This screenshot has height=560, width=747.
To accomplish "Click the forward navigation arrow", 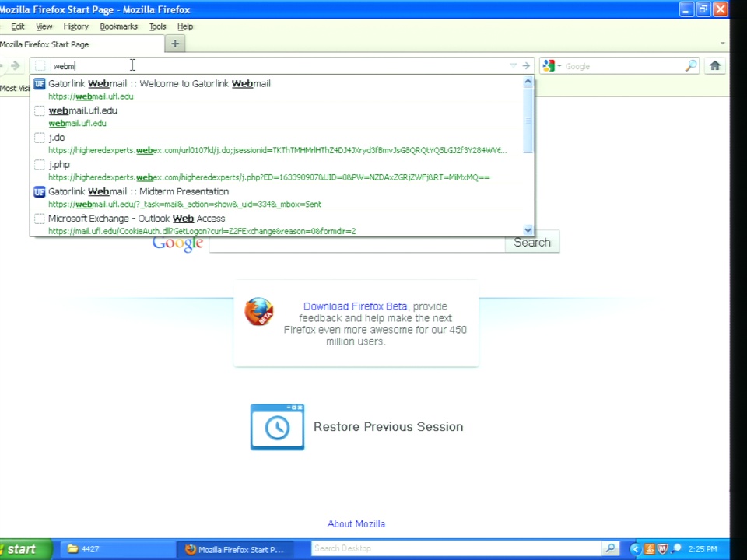I will pos(16,65).
